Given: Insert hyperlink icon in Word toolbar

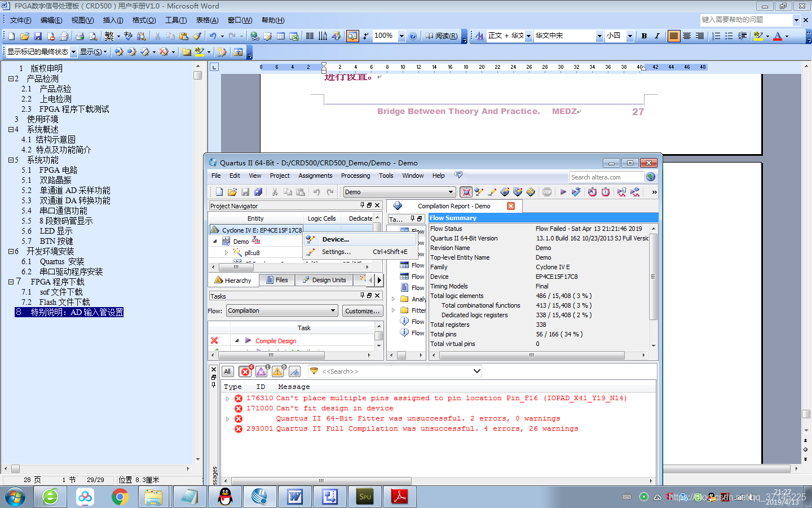Looking at the screenshot, I should [255, 36].
